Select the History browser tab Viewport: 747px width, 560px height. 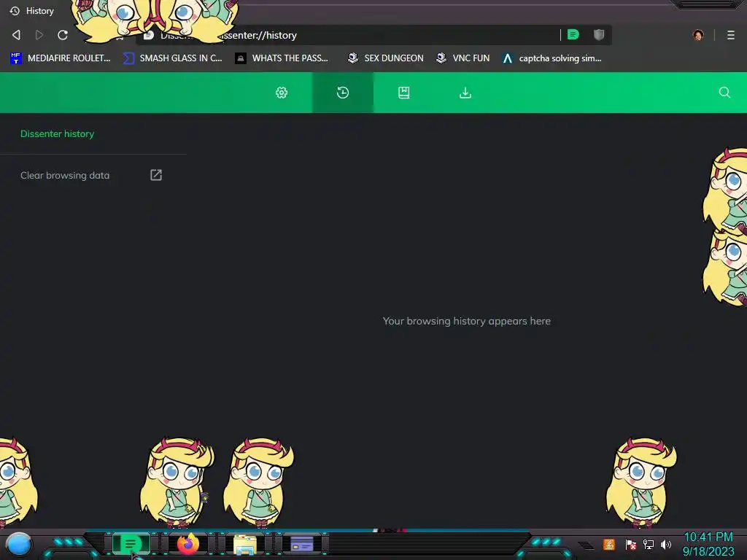[32, 10]
